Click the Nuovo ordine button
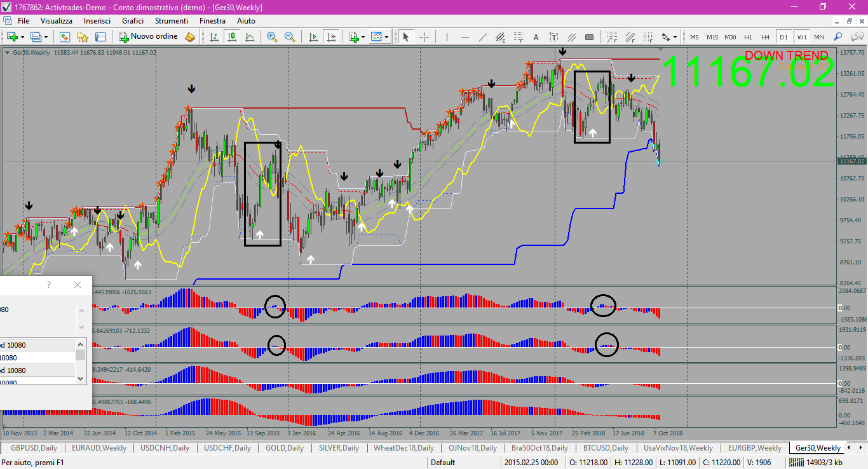The image size is (868, 469). pos(149,37)
